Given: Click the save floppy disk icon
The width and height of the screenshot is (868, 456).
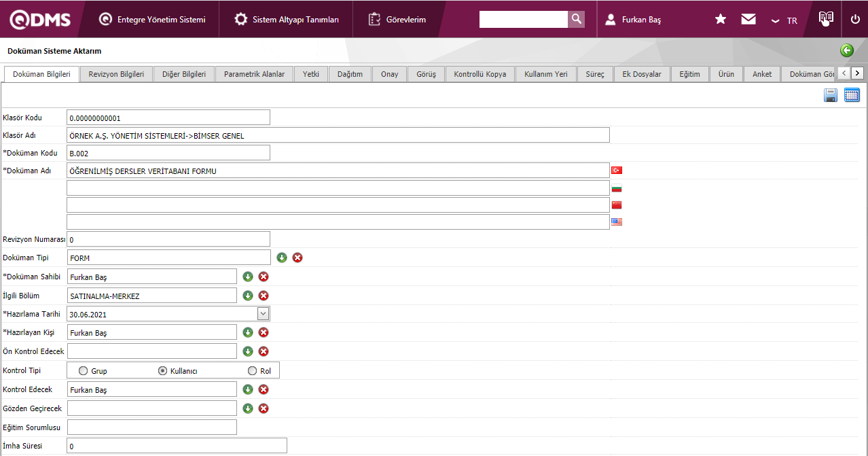Looking at the screenshot, I should (x=830, y=96).
